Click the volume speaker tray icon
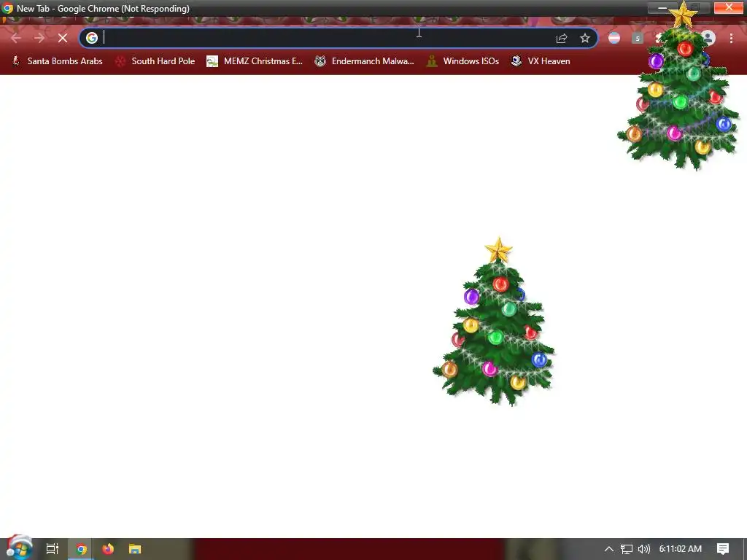This screenshot has height=560, width=747. [x=644, y=549]
